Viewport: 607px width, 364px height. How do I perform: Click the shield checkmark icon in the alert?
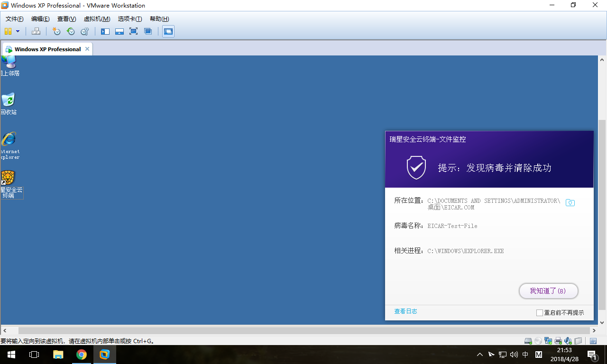coord(416,167)
